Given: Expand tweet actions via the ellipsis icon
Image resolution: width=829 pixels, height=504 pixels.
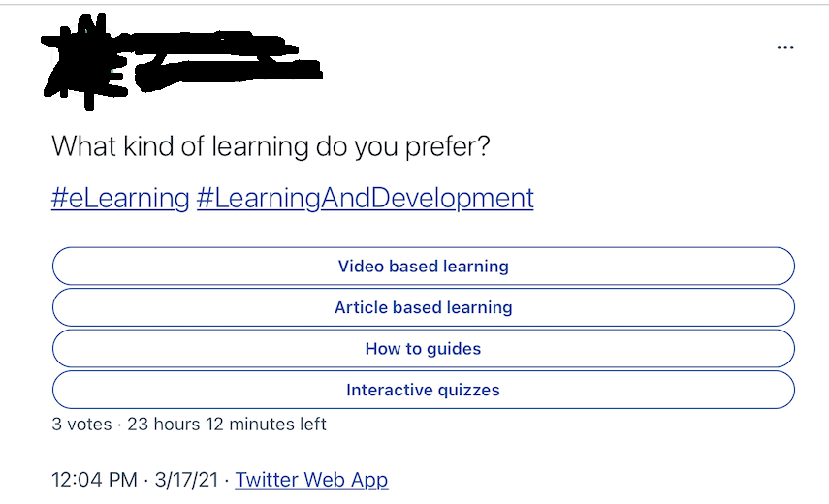Looking at the screenshot, I should [x=785, y=47].
